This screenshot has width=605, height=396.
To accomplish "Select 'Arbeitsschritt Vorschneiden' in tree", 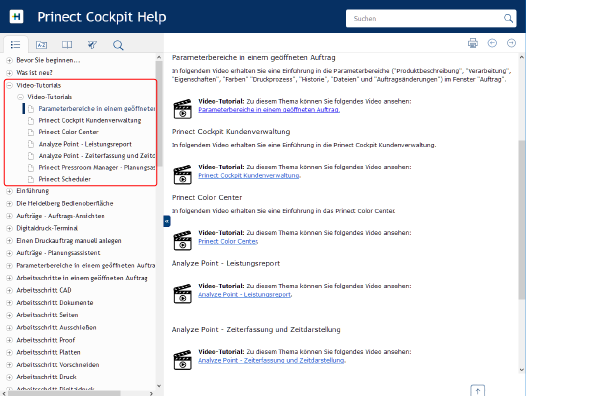I will [57, 365].
